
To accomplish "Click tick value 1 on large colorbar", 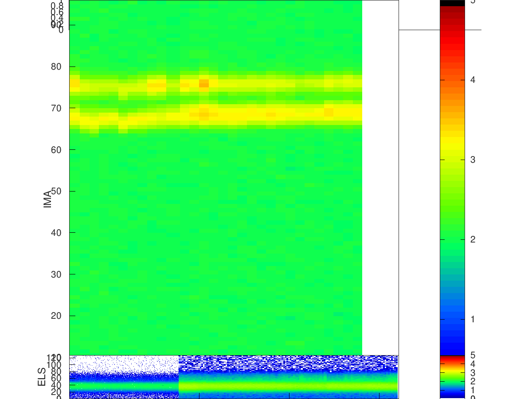I will [x=473, y=319].
